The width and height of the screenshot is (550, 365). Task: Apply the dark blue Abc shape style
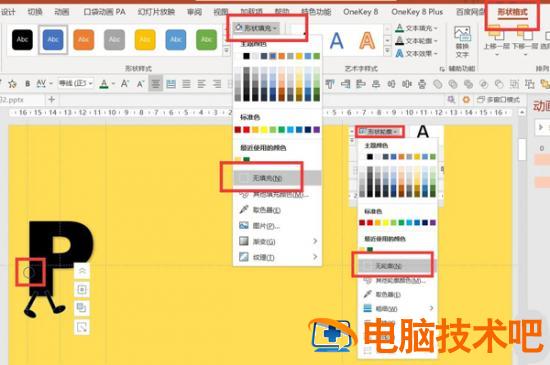click(53, 40)
